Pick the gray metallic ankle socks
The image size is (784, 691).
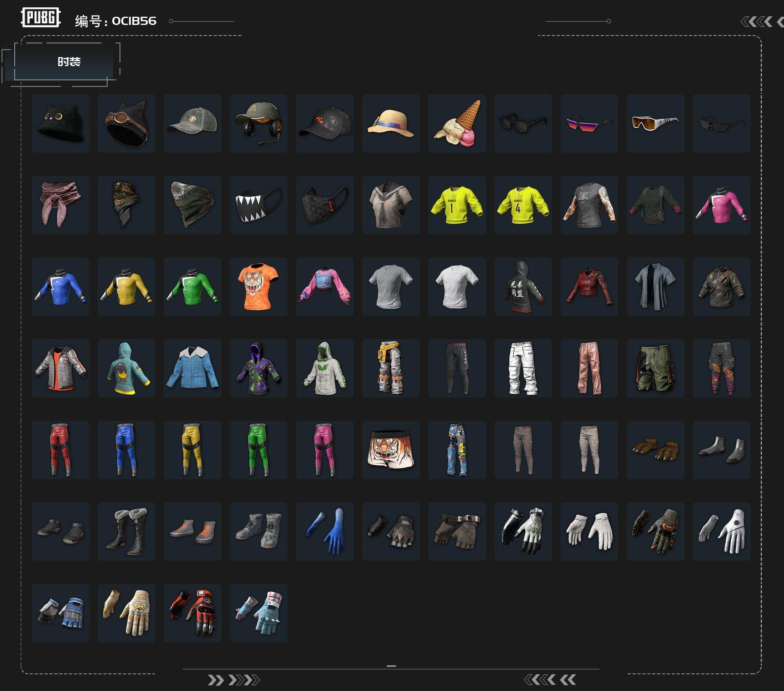pyautogui.click(x=722, y=450)
